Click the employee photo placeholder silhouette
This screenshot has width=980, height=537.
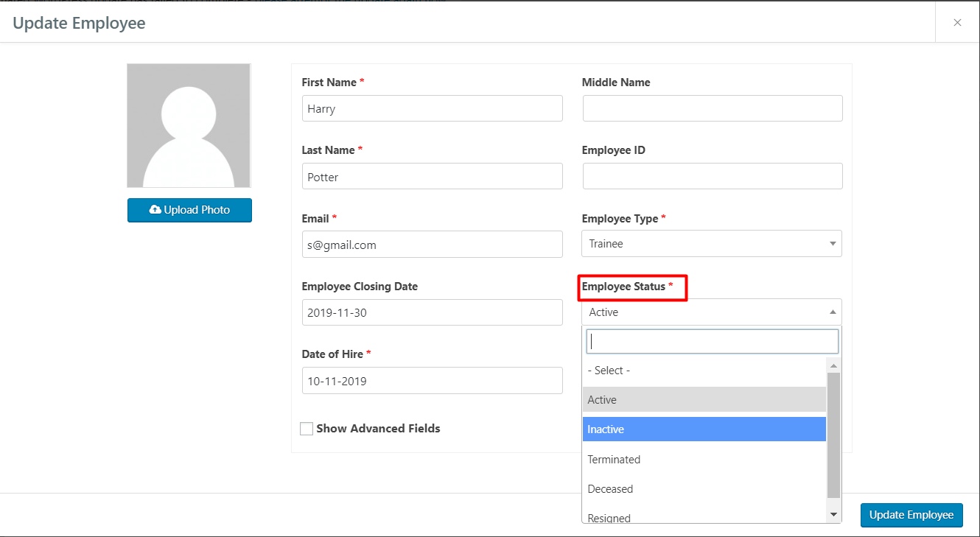189,125
